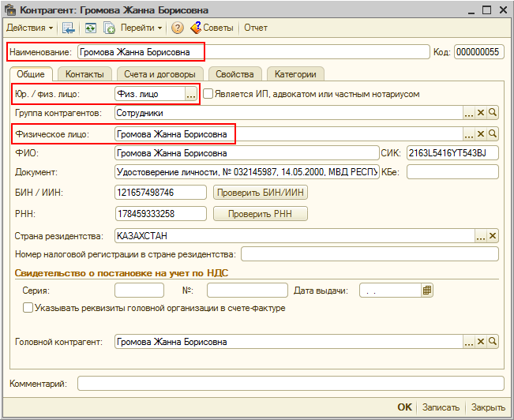
Task: Clear the Группа контрагентов field with X
Action: pyautogui.click(x=481, y=114)
